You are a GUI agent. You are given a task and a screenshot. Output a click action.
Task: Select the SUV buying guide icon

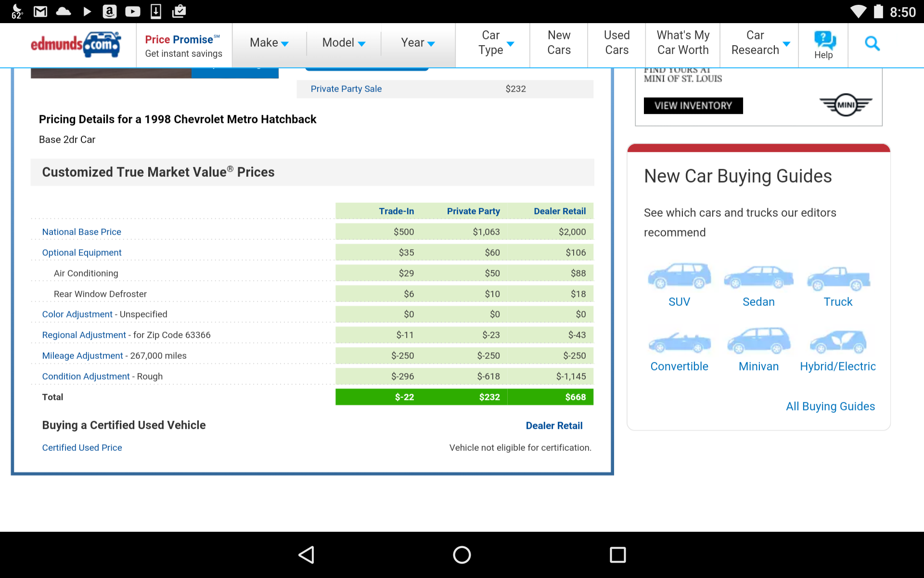click(679, 276)
